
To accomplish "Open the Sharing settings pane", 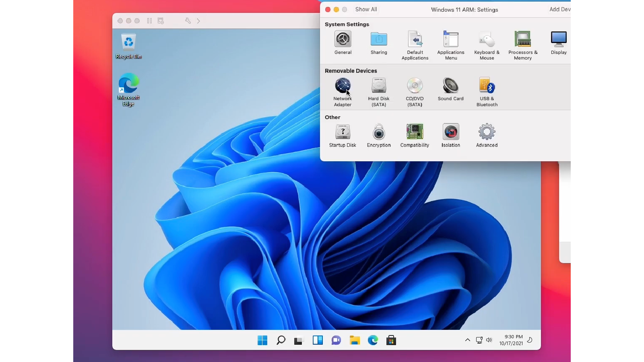I will 379,43.
